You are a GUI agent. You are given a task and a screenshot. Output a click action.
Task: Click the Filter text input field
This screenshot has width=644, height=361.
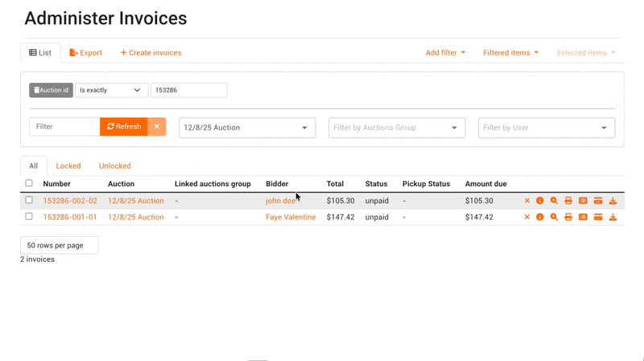[x=64, y=127]
